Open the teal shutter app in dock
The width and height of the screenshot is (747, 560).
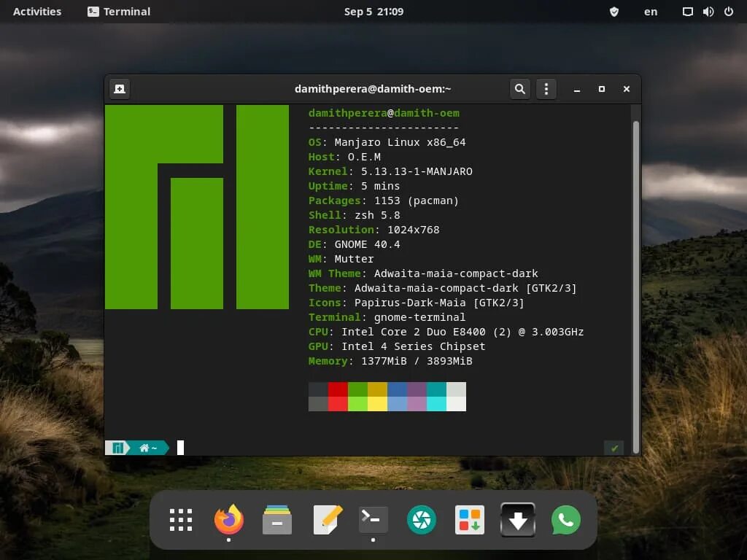422,519
